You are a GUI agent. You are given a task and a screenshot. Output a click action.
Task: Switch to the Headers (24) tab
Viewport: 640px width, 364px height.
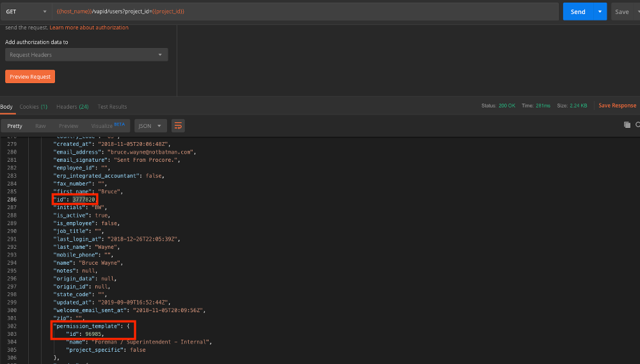[x=72, y=106]
